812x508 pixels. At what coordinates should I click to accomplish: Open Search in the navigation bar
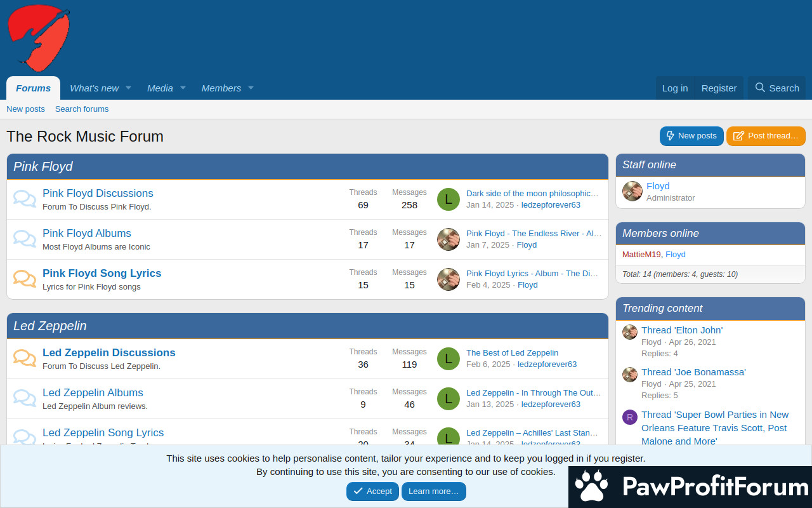pyautogui.click(x=777, y=88)
